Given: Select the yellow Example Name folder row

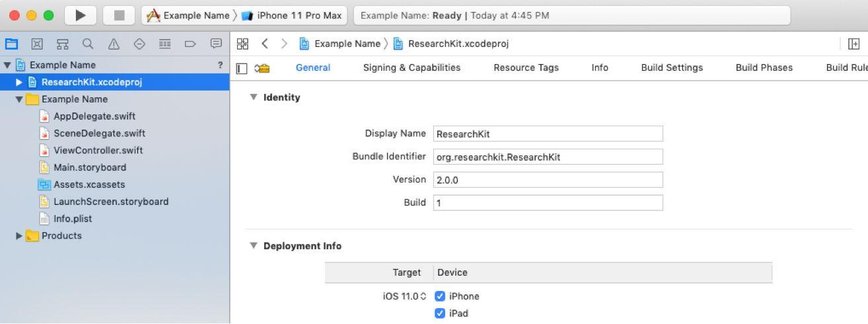Looking at the screenshot, I should click(x=115, y=99).
